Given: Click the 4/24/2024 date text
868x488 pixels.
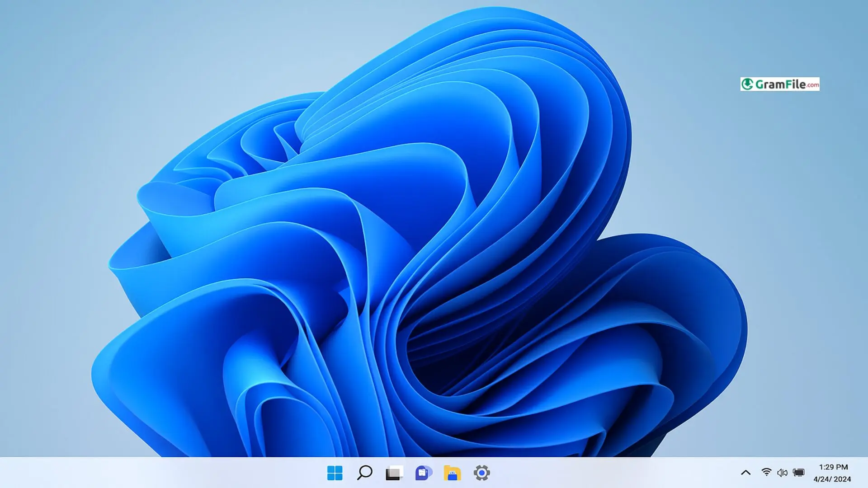Looking at the screenshot, I should (x=832, y=479).
